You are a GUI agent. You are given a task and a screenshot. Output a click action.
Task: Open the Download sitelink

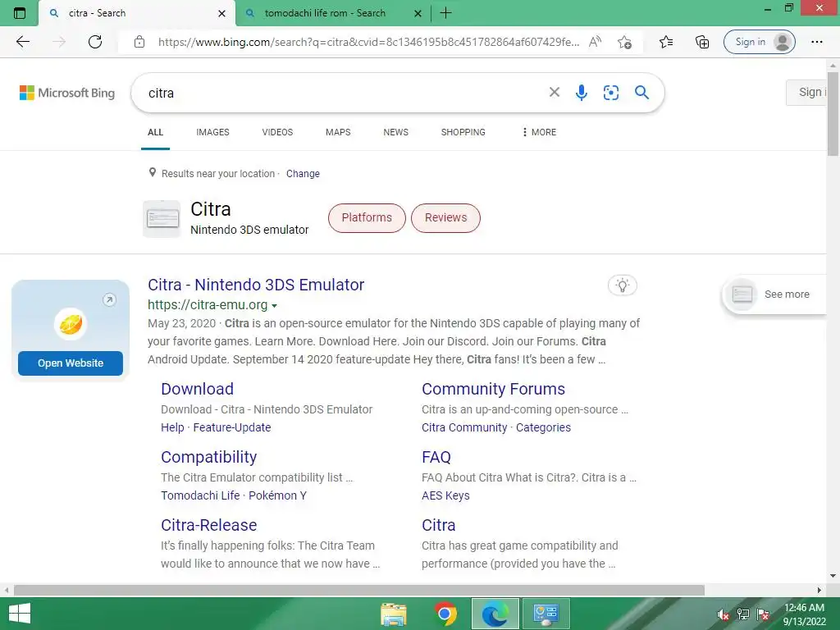pos(197,388)
